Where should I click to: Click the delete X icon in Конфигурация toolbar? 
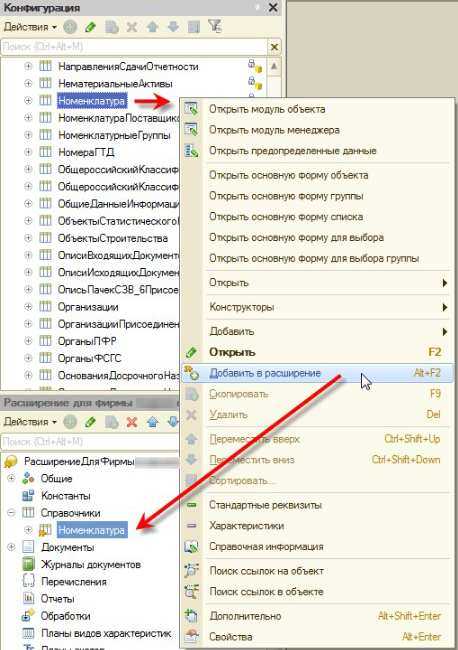[132, 27]
